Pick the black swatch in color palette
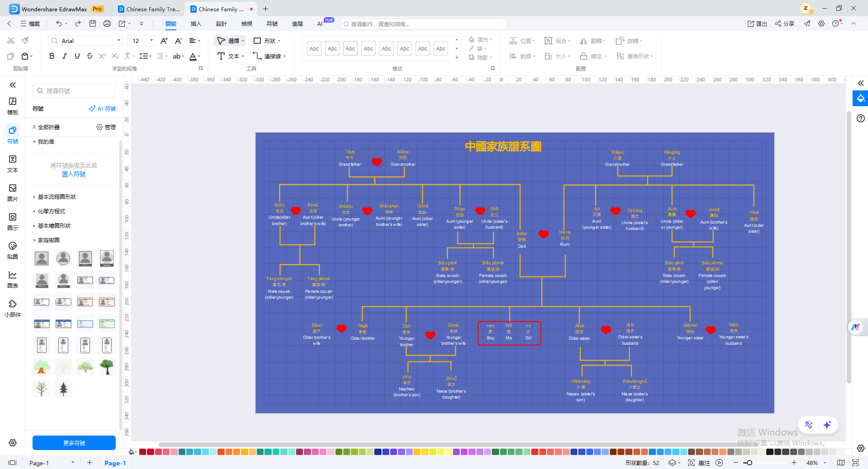The width and height of the screenshot is (868, 469). pyautogui.click(x=769, y=452)
